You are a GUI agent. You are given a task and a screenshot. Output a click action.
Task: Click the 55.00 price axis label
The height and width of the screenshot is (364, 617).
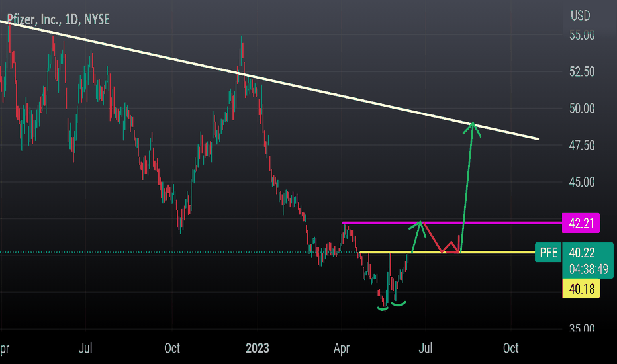click(x=582, y=35)
